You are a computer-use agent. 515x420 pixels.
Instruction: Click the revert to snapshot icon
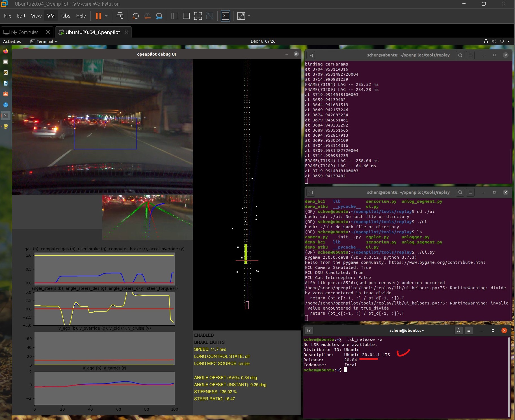pos(147,16)
